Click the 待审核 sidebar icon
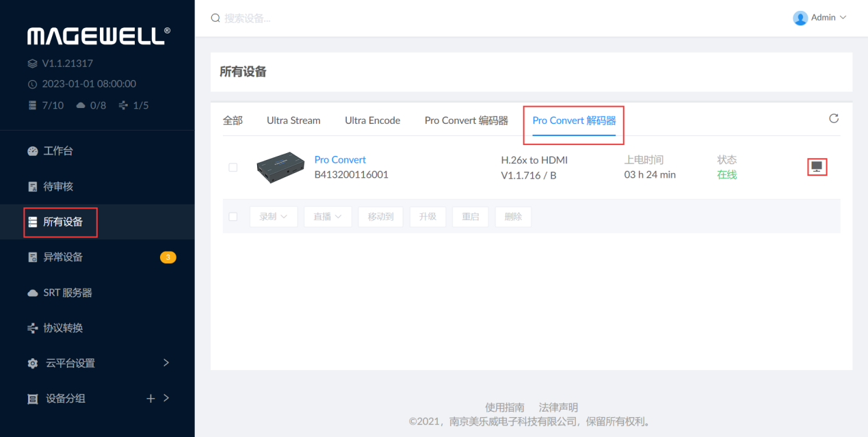The image size is (868, 437). (x=33, y=187)
